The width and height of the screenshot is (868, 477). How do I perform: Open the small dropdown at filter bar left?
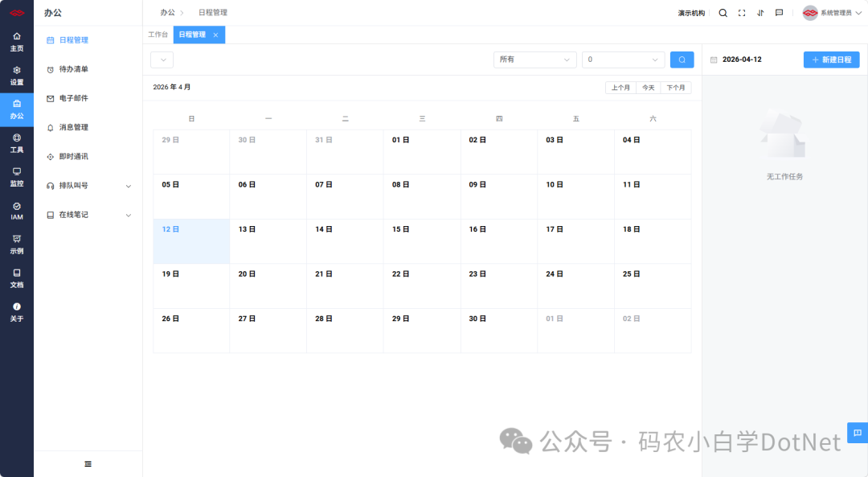click(x=162, y=60)
